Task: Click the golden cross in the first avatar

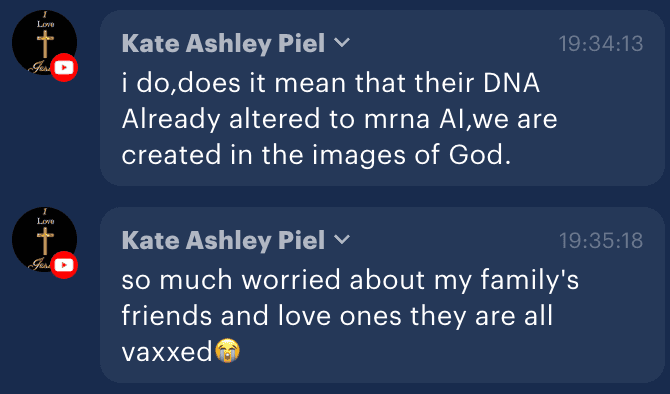Action: pos(45,44)
